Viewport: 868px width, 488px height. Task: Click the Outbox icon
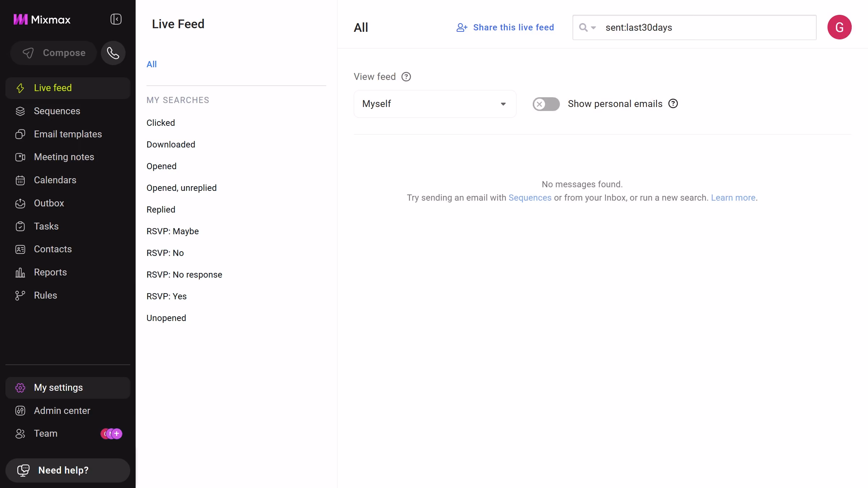20,204
